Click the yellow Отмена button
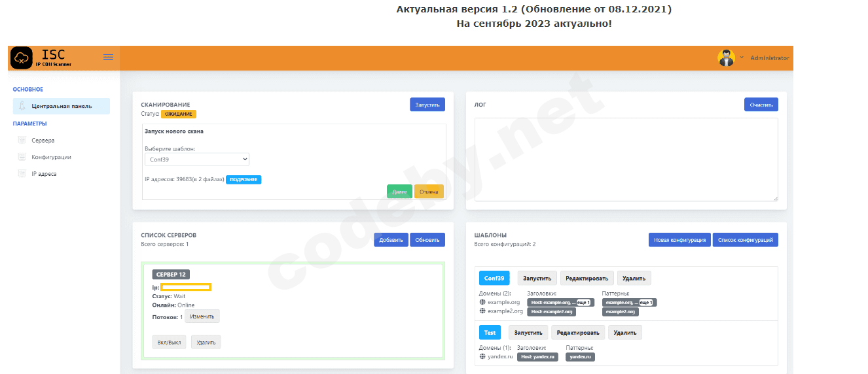Screen dimensions: 868x374 429,192
